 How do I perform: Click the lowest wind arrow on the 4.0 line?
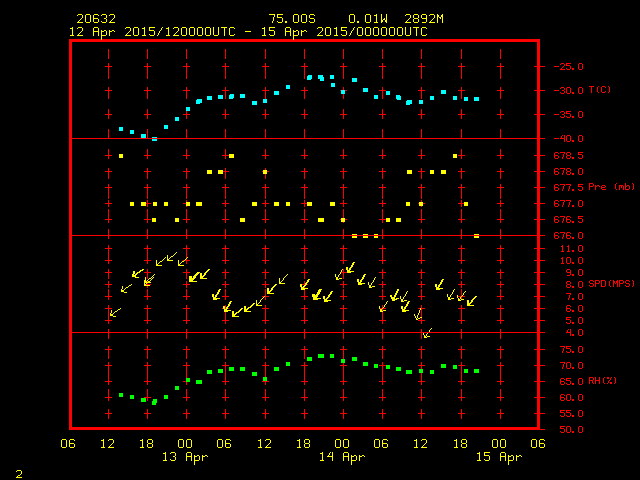[x=427, y=333]
